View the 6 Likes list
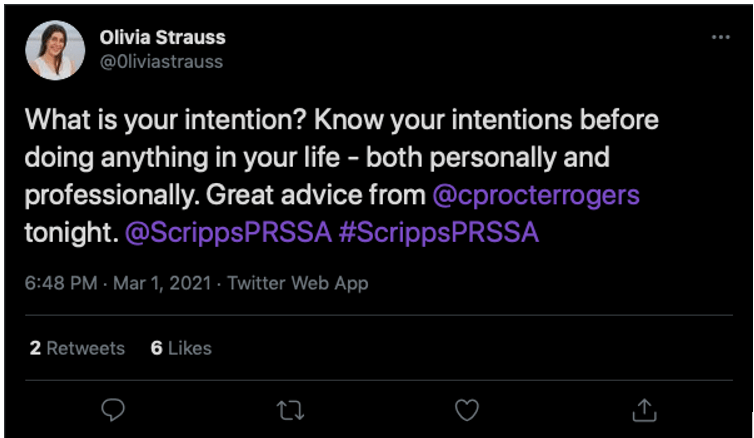The image size is (754, 438). [181, 348]
